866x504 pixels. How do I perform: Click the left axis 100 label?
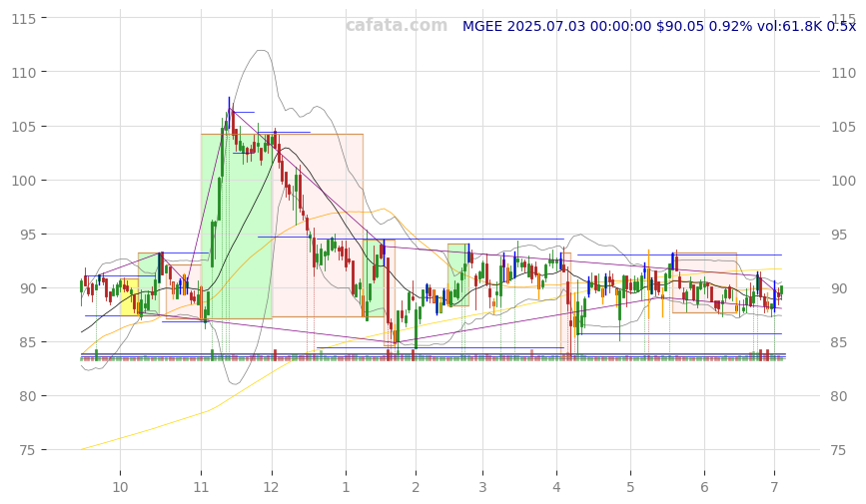pyautogui.click(x=24, y=181)
